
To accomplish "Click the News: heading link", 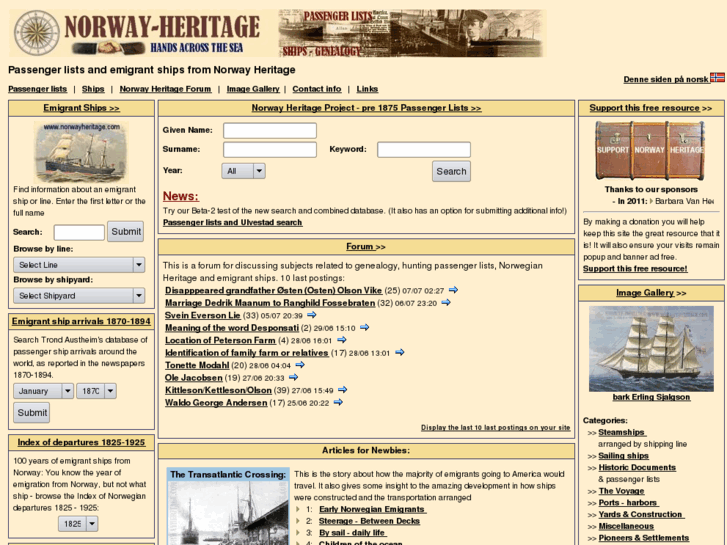I will tap(181, 196).
